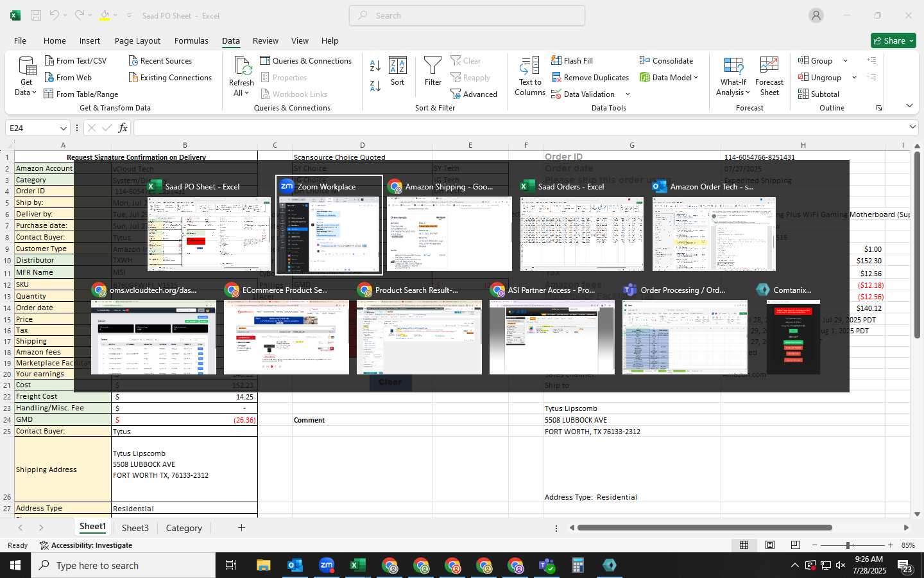
Task: Open Recent Sources
Action: point(160,60)
